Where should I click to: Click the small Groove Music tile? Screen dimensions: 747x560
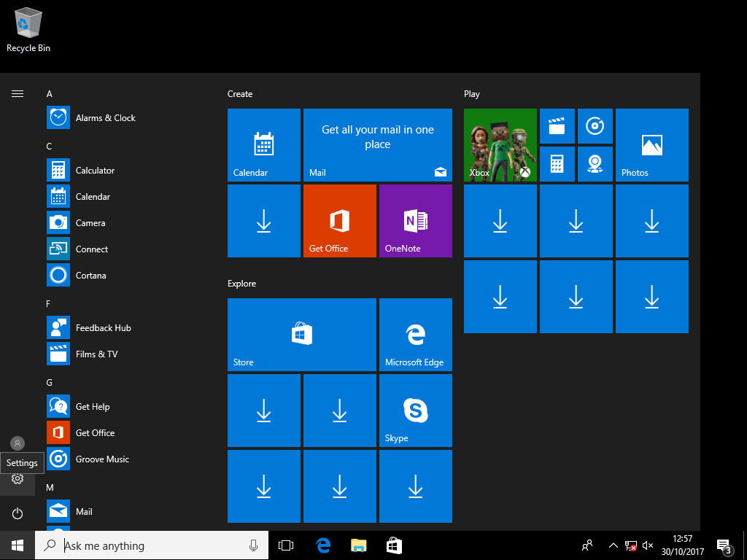pyautogui.click(x=595, y=126)
